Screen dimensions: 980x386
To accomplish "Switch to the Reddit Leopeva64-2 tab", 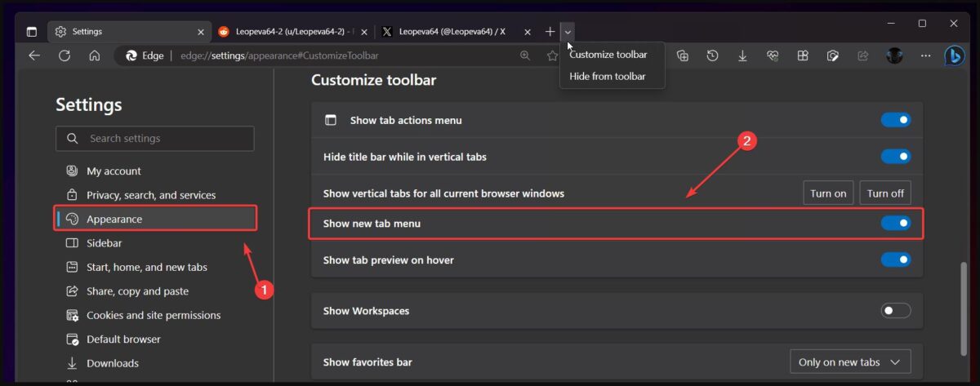I will (x=290, y=32).
